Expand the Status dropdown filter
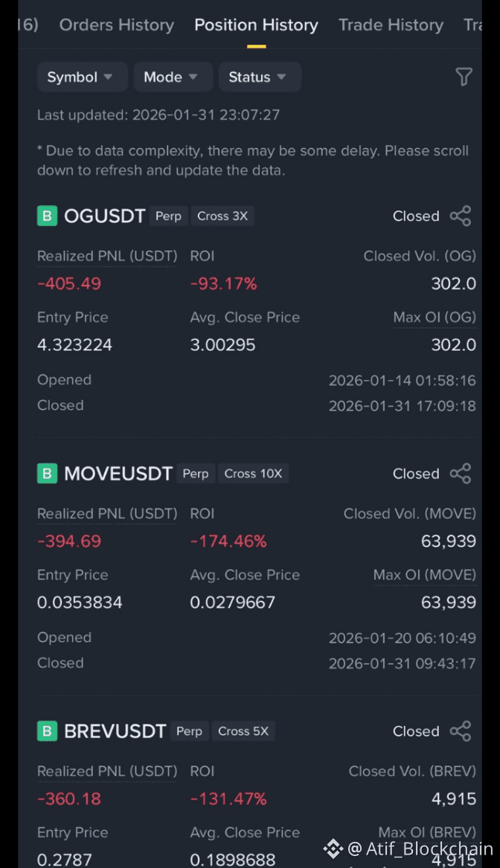500x868 pixels. 260,77
